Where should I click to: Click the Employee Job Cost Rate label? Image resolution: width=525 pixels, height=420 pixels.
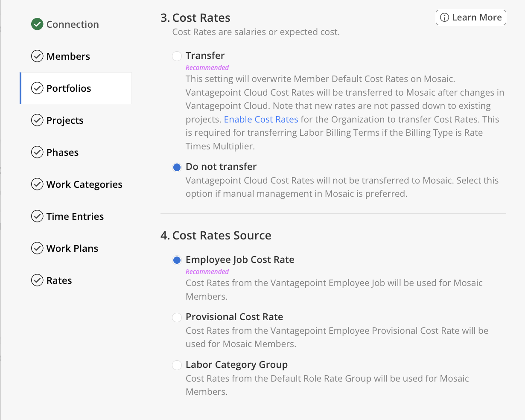coord(240,260)
